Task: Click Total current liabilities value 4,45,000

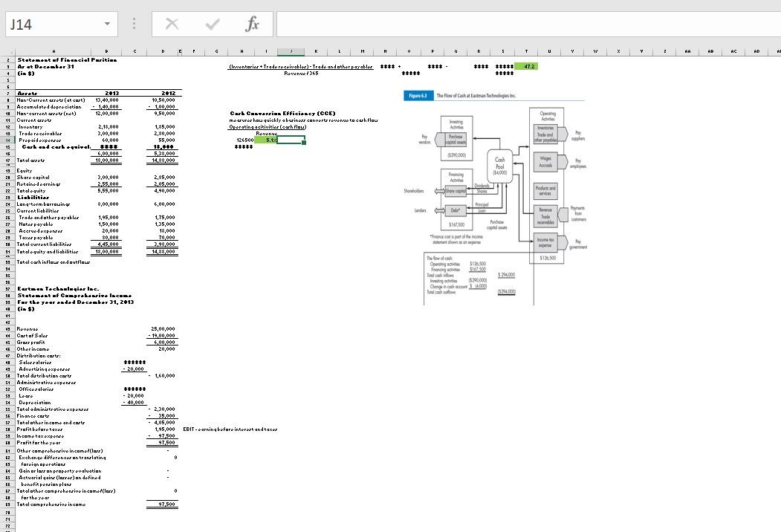Action: tap(108, 244)
